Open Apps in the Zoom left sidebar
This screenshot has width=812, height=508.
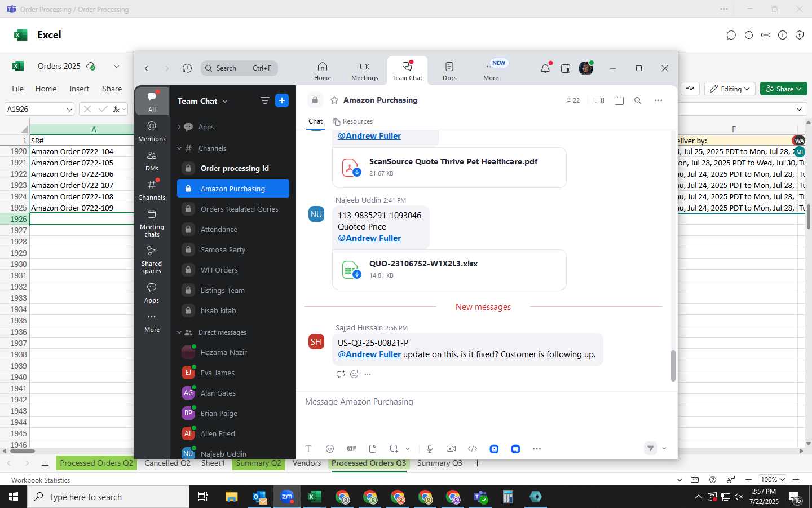click(x=152, y=293)
